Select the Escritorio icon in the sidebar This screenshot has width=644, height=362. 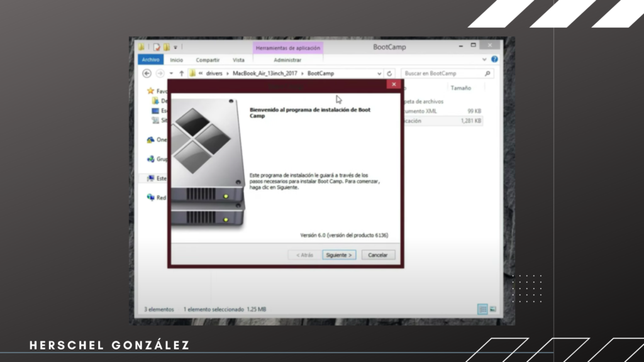[155, 111]
